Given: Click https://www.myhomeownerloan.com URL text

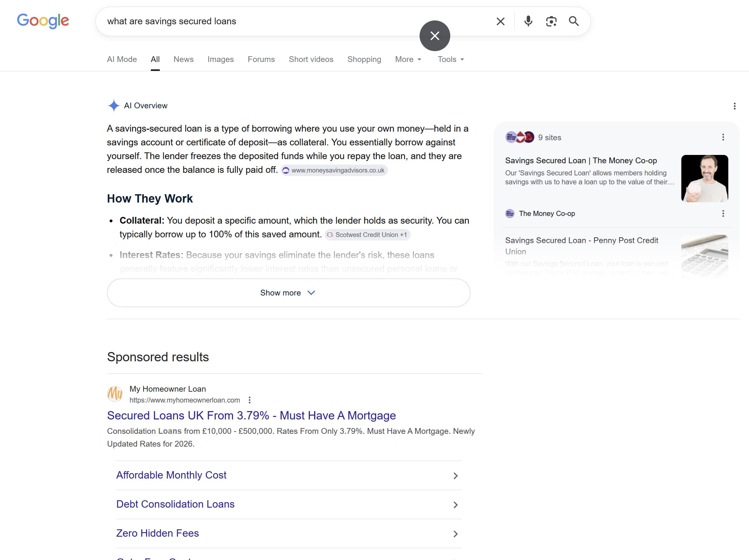Looking at the screenshot, I should 185,400.
